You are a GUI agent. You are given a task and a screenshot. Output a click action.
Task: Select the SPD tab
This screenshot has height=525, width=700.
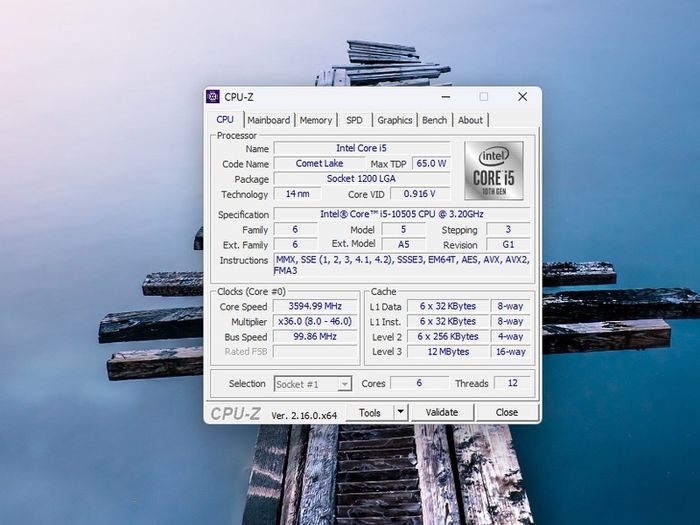pos(354,120)
